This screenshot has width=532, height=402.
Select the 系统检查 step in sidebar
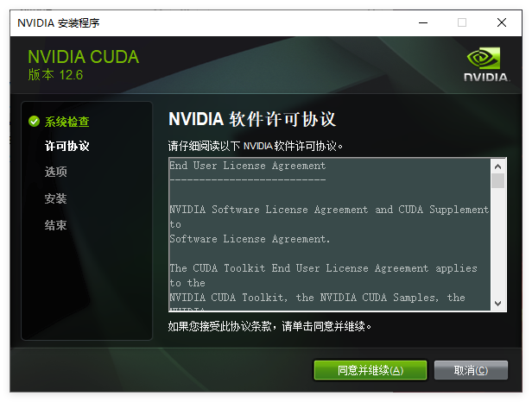tap(66, 122)
